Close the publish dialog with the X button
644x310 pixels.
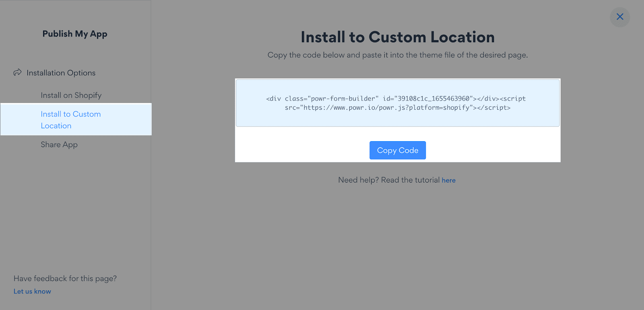(620, 17)
